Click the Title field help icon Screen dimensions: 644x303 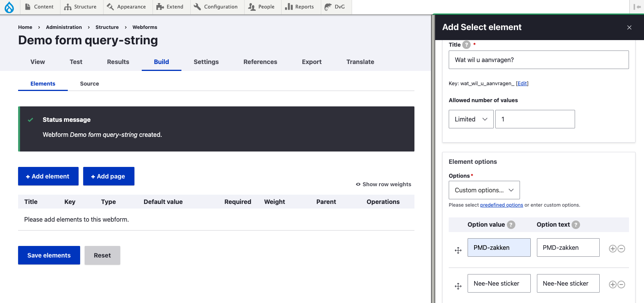coord(466,45)
